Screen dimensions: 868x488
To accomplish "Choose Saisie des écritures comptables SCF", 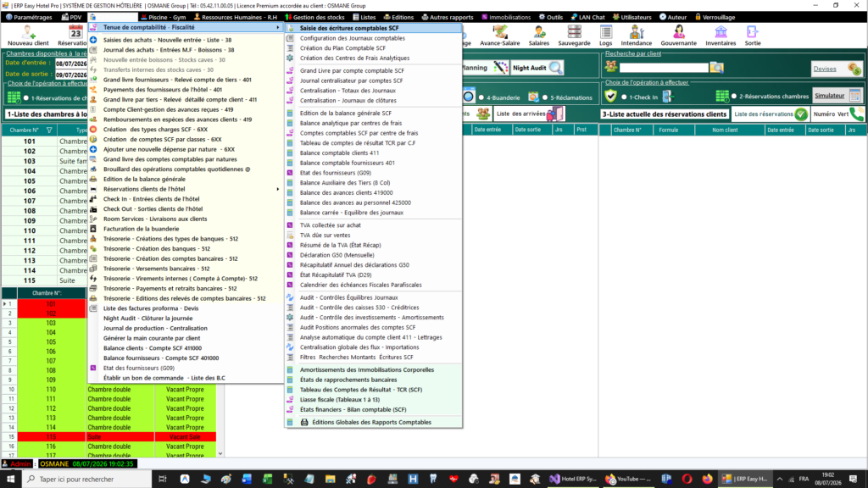I will [x=374, y=28].
